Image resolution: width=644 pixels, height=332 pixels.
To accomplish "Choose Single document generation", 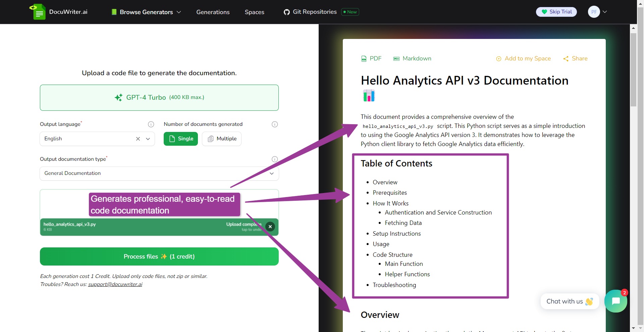I will pos(181,139).
